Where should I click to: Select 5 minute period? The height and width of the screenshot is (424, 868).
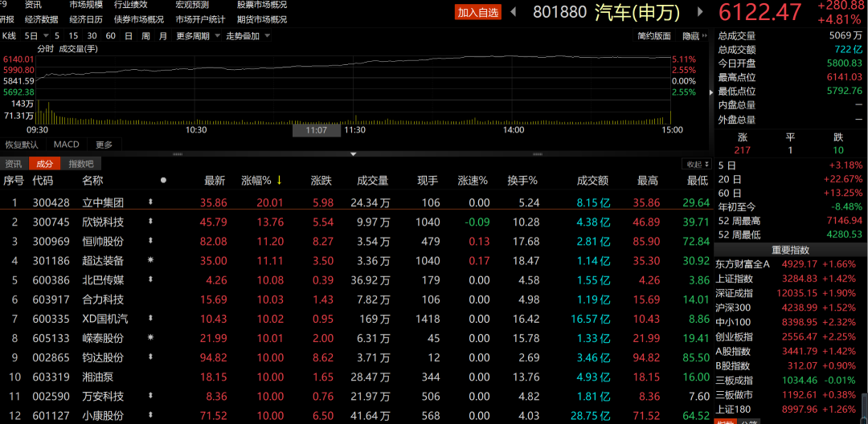coord(58,36)
